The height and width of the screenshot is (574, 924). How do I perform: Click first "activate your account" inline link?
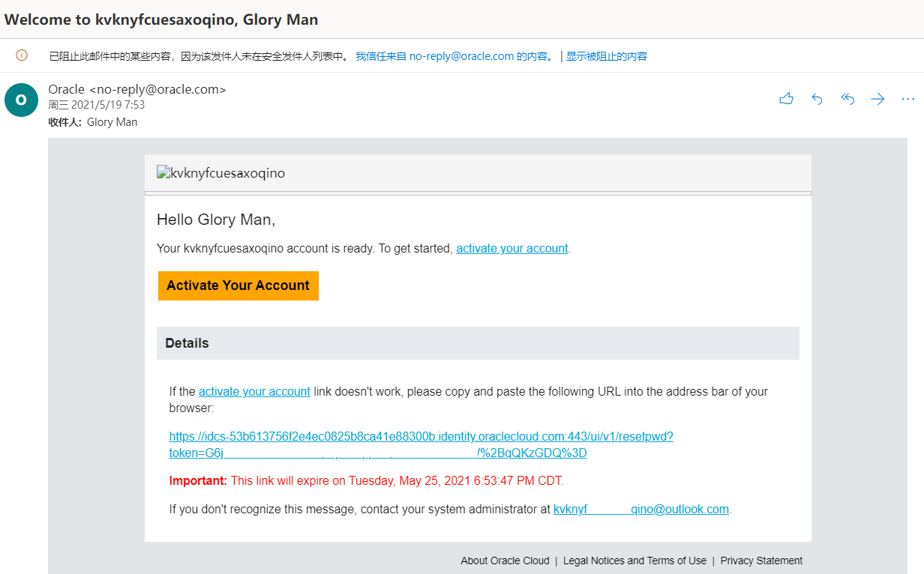(512, 249)
